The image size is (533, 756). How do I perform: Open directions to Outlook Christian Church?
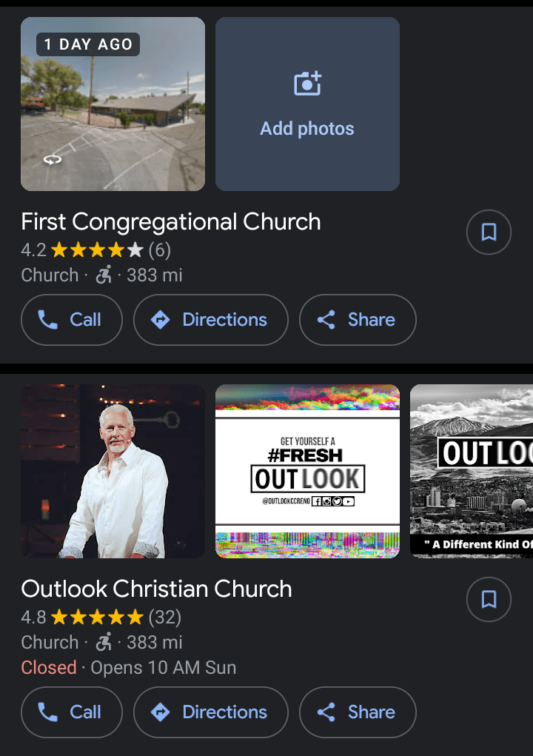[210, 712]
